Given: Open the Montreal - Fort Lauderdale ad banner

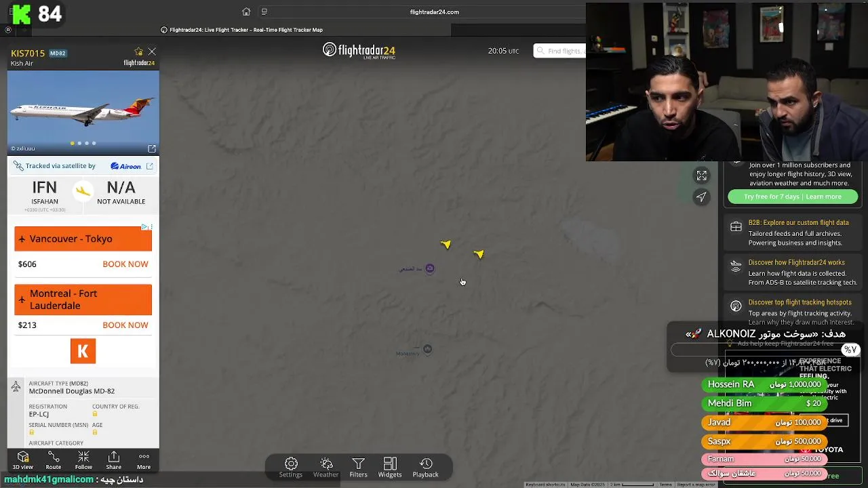Looking at the screenshot, I should click(83, 300).
